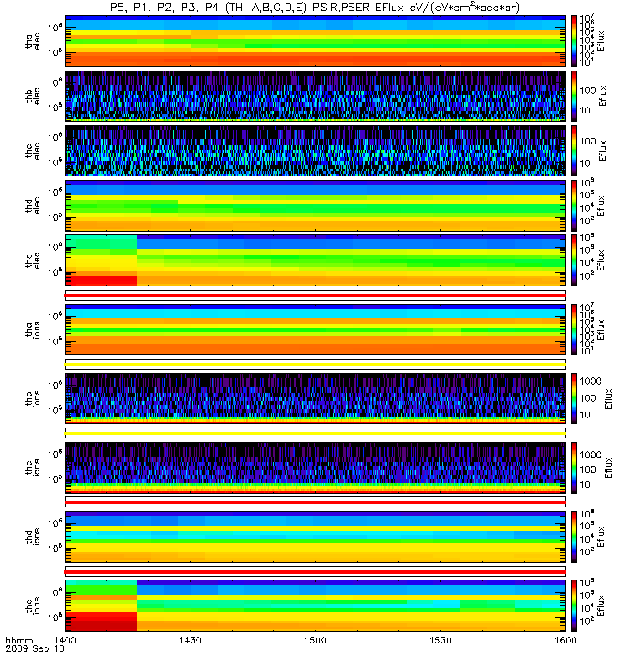This screenshot has width=630, height=672.
Task: Click the Eflux label of the ions color bar
Action: click(x=601, y=606)
